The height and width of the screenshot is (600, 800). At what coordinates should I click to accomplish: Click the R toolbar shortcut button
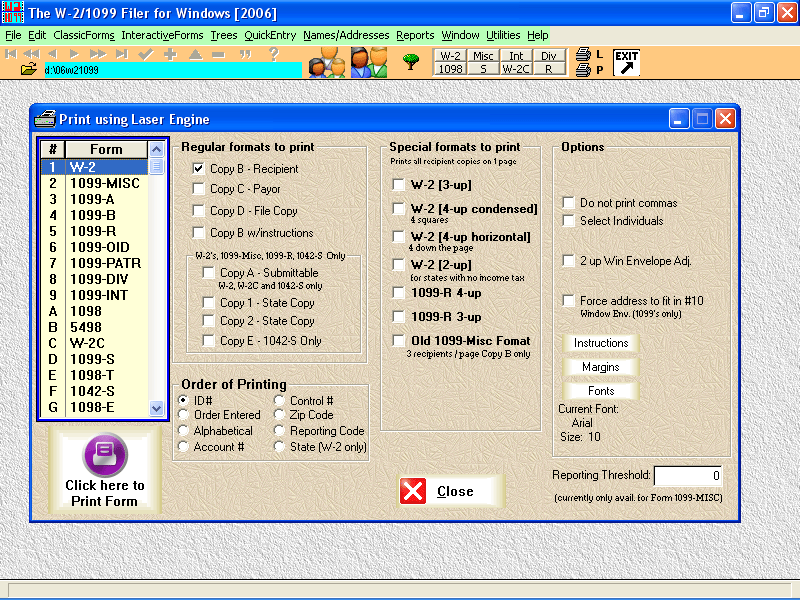[548, 69]
